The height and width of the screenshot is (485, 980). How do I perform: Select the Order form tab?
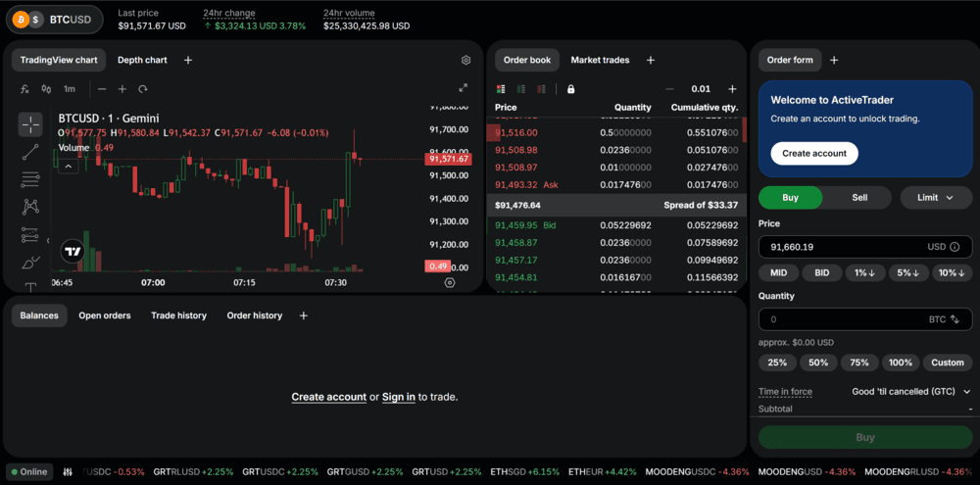pos(790,60)
